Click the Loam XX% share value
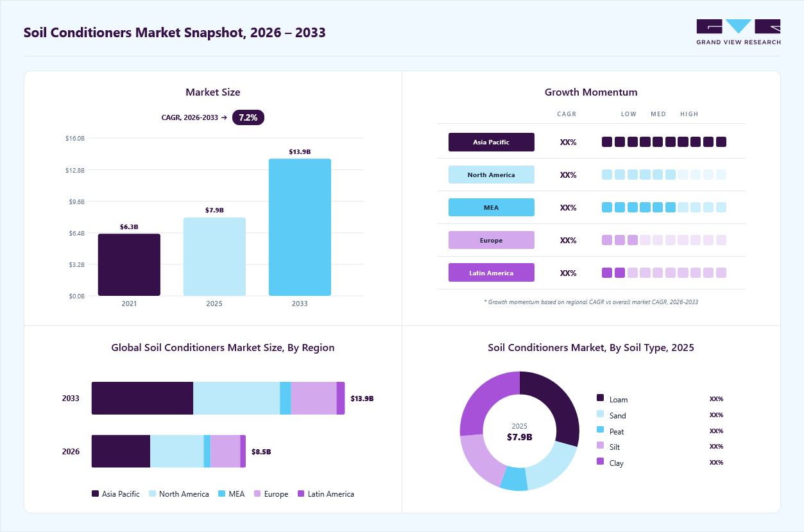 (716, 399)
